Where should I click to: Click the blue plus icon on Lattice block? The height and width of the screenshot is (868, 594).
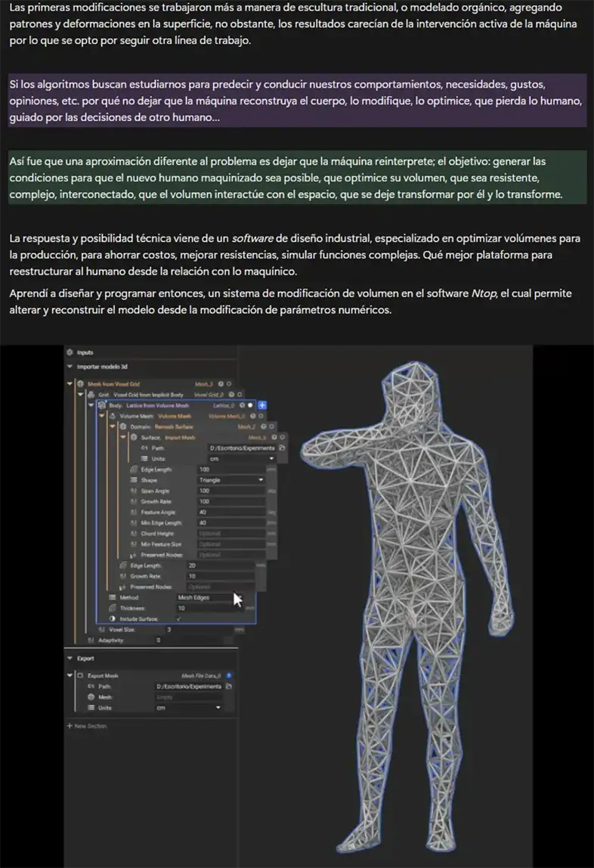coord(262,405)
